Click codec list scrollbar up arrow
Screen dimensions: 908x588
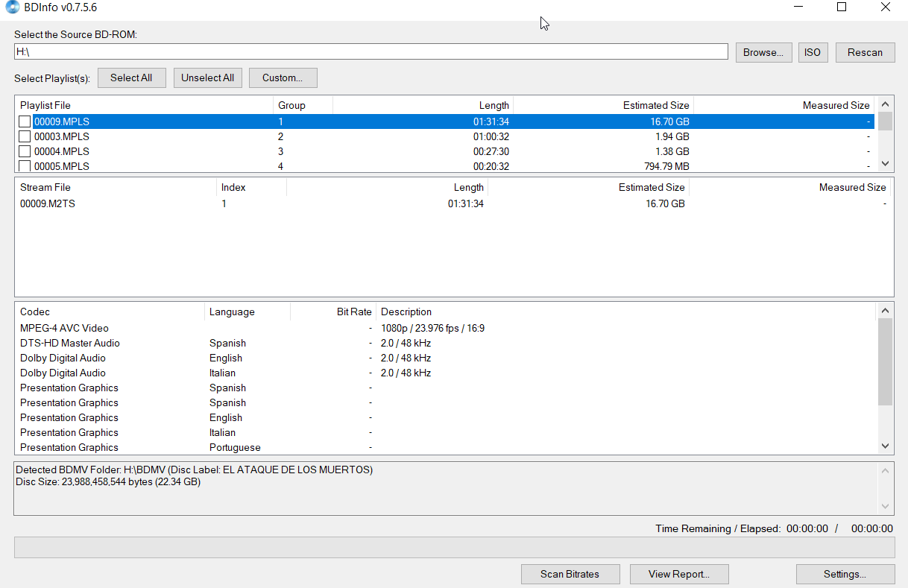(885, 311)
